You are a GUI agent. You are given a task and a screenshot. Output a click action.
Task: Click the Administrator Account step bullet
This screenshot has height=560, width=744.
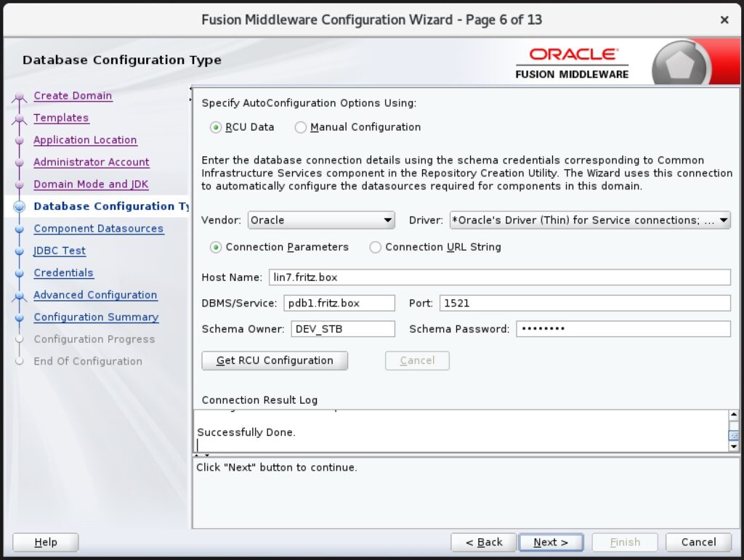[20, 163]
